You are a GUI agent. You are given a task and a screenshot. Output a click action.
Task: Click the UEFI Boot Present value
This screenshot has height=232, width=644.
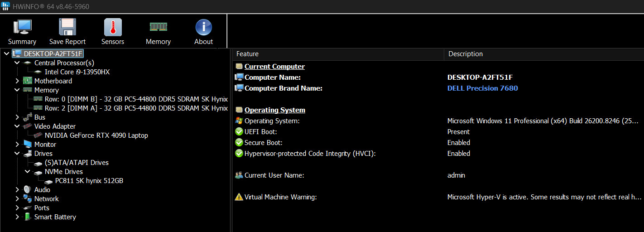458,132
